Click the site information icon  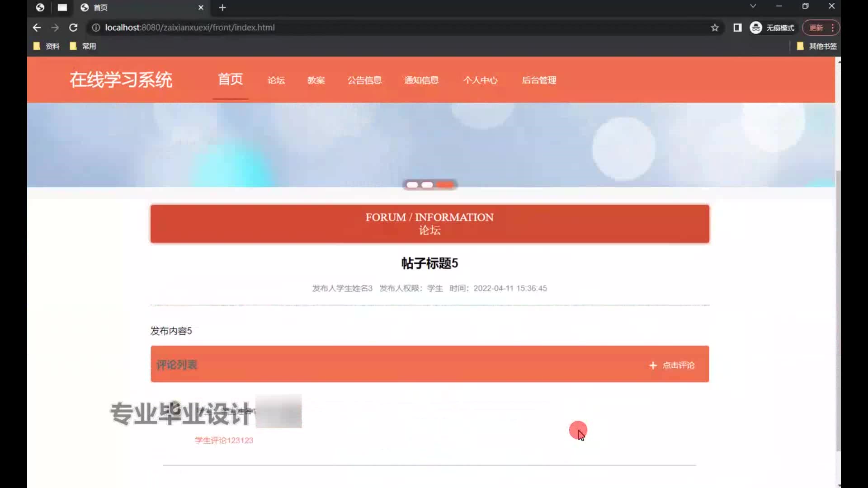pos(96,28)
